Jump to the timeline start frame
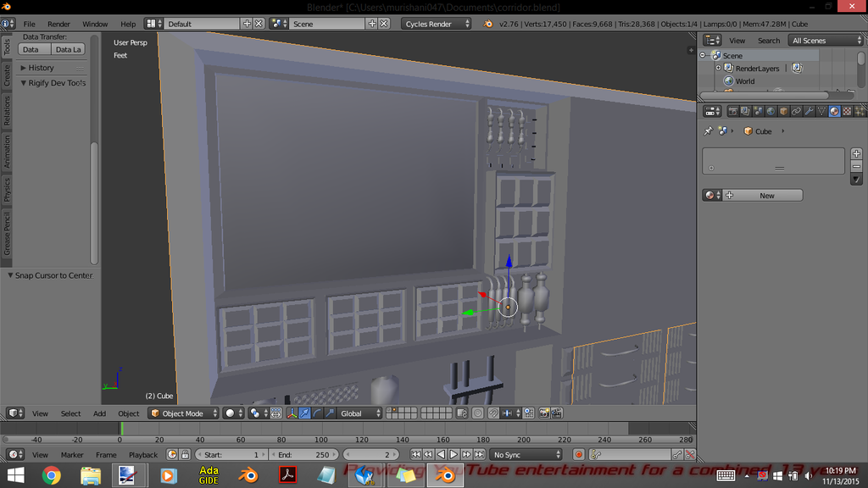 coord(415,455)
